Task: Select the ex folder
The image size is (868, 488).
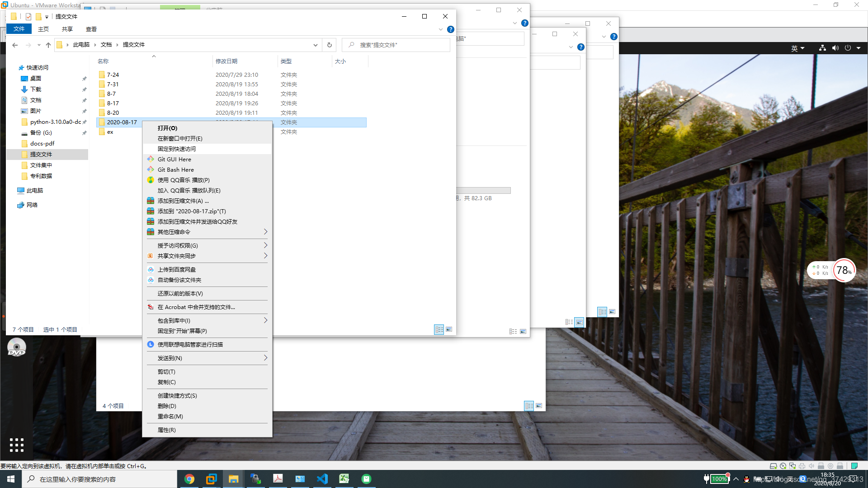Action: coord(110,132)
